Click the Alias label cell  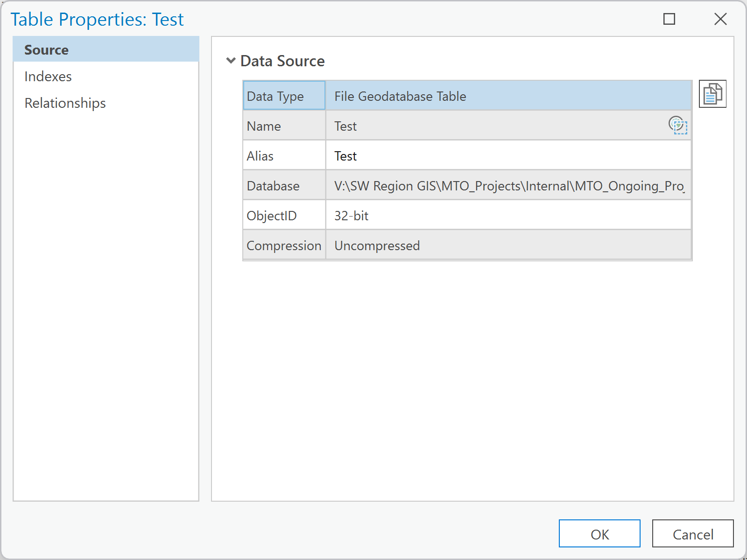(x=284, y=156)
